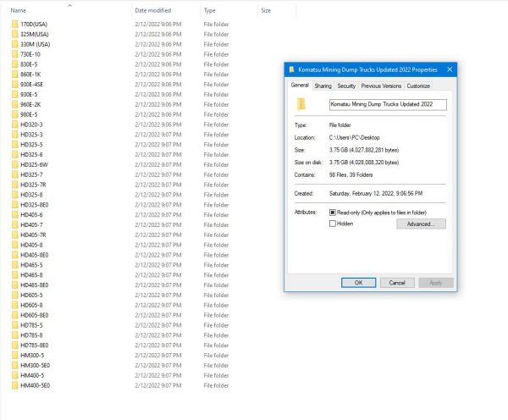
Task: Click the C:\Users\PC\Desktop location text
Action: 355,137
